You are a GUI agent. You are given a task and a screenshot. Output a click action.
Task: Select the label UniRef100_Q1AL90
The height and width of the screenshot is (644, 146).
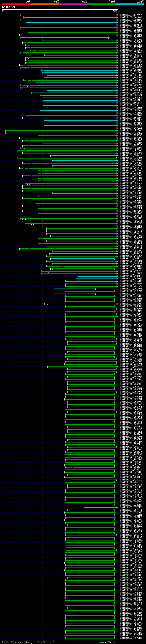(131, 291)
